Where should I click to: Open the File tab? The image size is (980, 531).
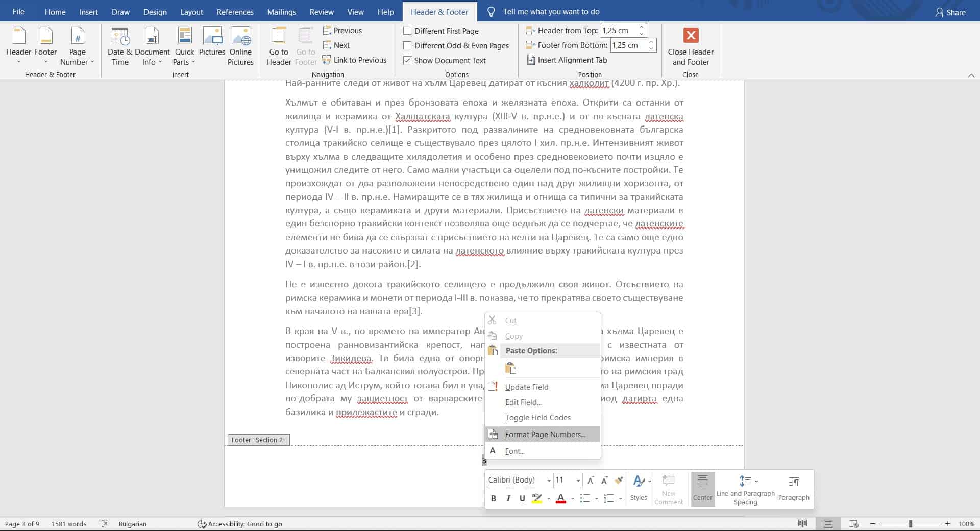[18, 11]
